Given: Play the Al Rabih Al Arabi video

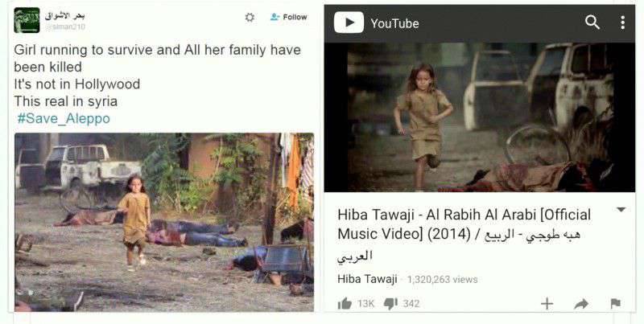Looking at the screenshot, I should pos(480,117).
